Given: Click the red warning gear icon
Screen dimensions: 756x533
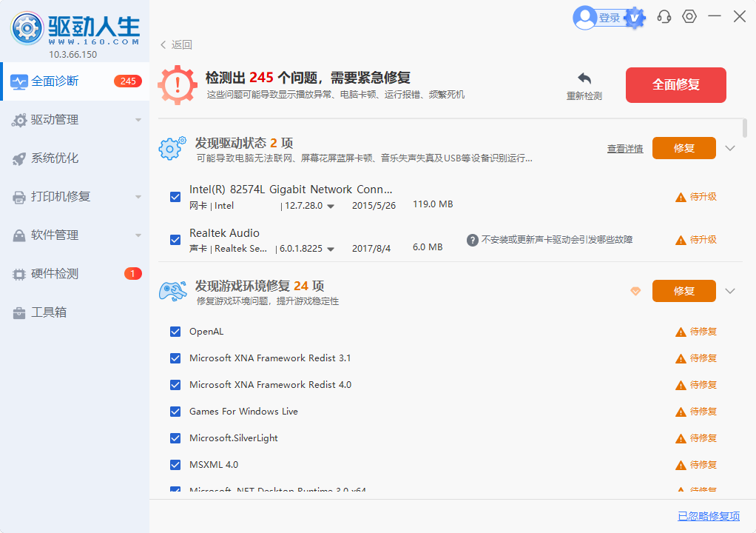Looking at the screenshot, I should (x=177, y=85).
